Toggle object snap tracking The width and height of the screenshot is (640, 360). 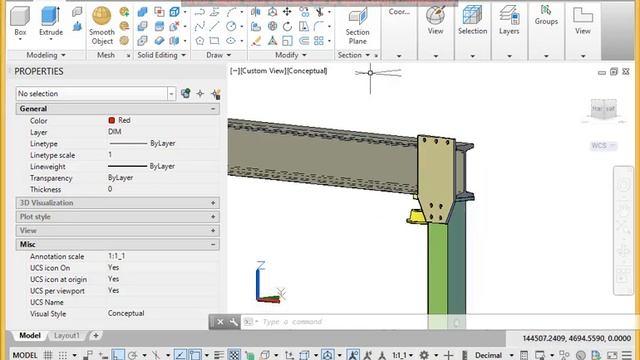(x=180, y=355)
